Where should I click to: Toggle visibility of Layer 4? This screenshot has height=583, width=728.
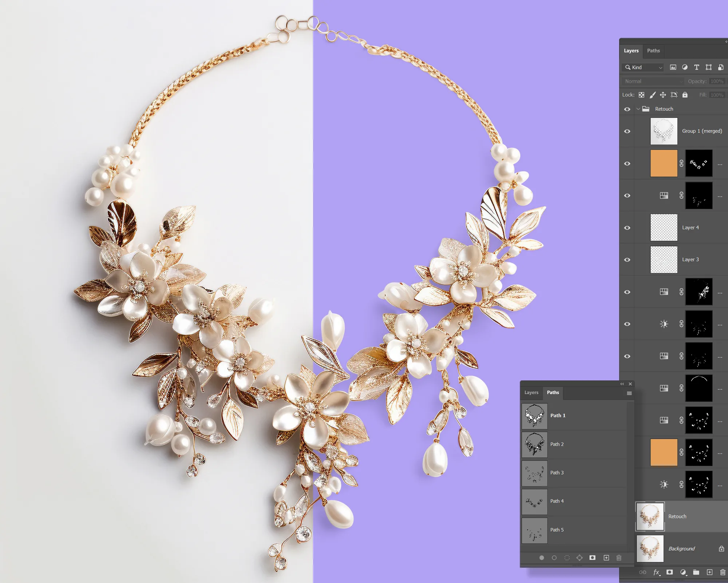coord(627,228)
